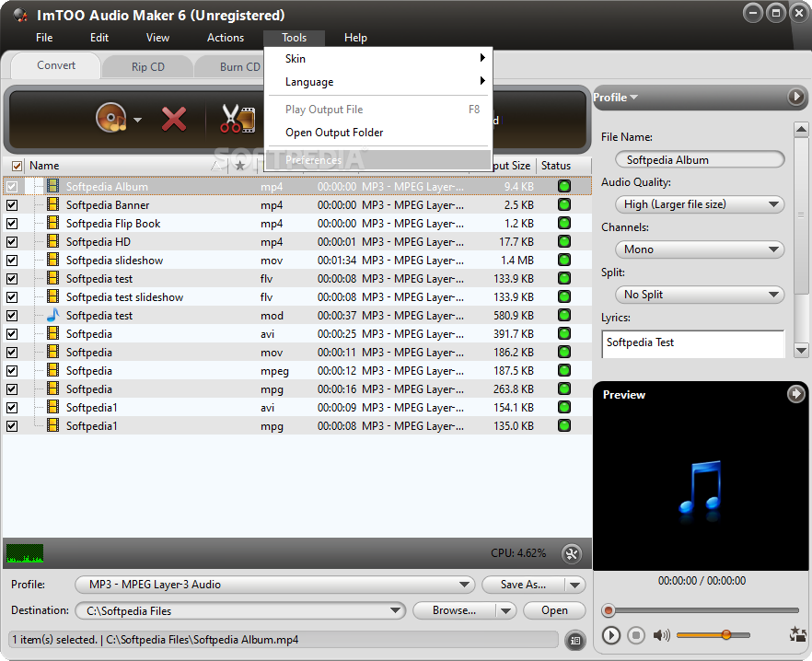Image resolution: width=812 pixels, height=661 pixels.
Task: Click the CPU usage graph
Action: (x=25, y=553)
